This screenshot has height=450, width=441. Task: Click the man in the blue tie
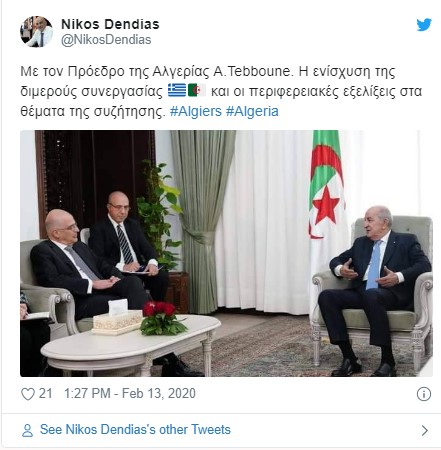point(374,290)
